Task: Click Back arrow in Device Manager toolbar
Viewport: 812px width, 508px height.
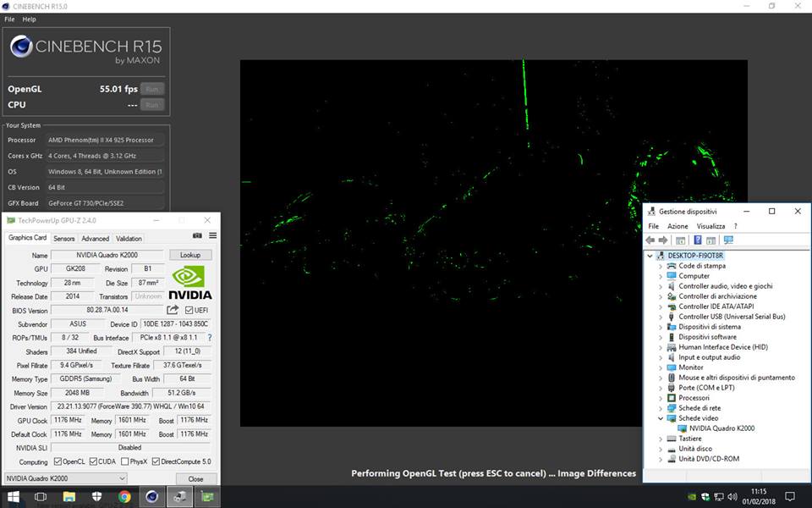Action: coord(650,240)
